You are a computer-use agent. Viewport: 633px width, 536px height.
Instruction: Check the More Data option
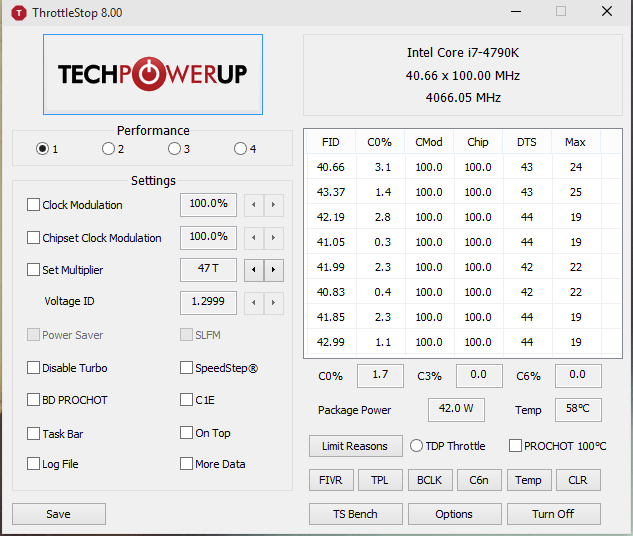click(186, 463)
